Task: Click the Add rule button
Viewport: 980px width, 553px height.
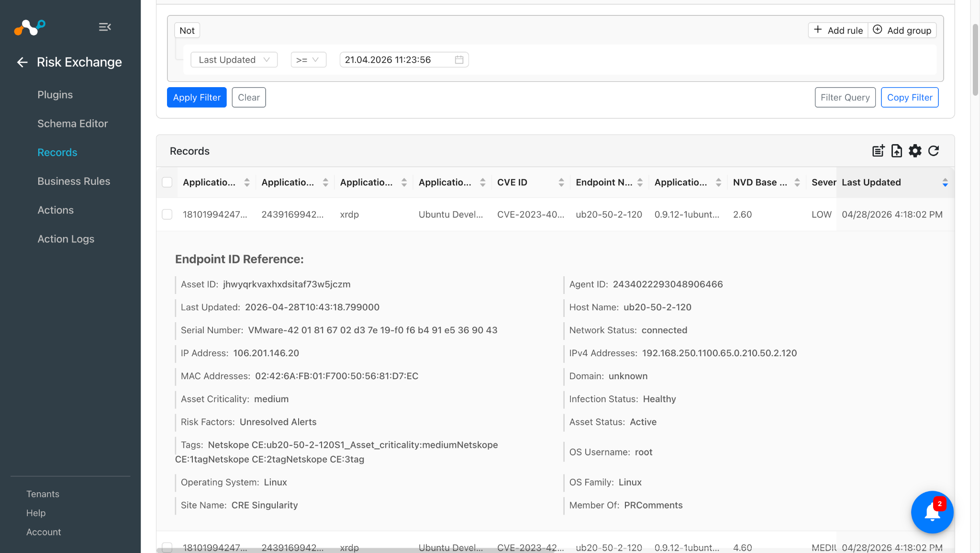Action: (838, 30)
